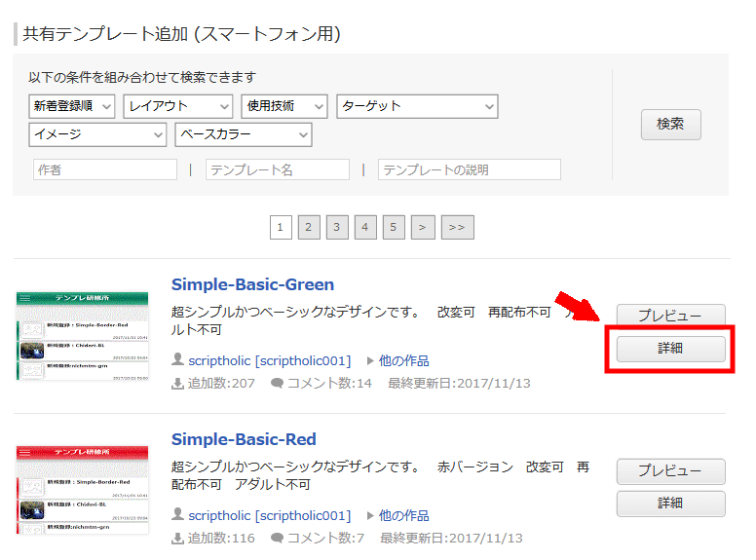The height and width of the screenshot is (560, 756).
Task: Go to page 4
Action: (x=365, y=228)
